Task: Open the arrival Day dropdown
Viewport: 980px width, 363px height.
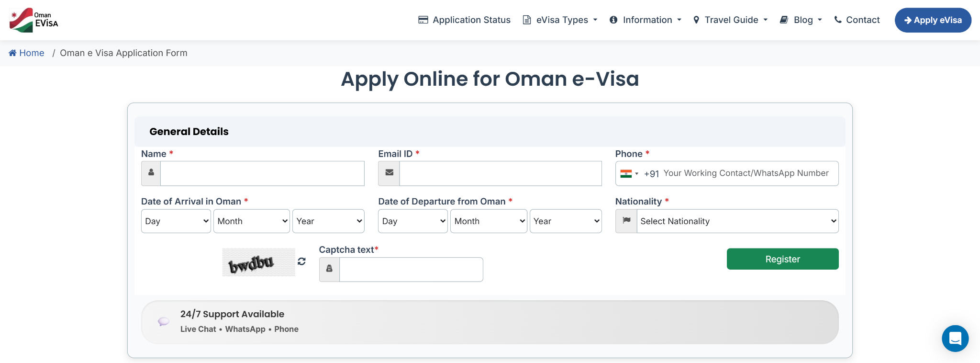Action: [x=176, y=221]
